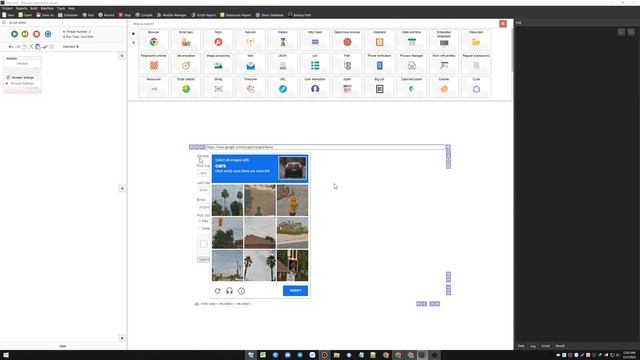Focus the action search input field
640x360 pixels.
coord(314,24)
